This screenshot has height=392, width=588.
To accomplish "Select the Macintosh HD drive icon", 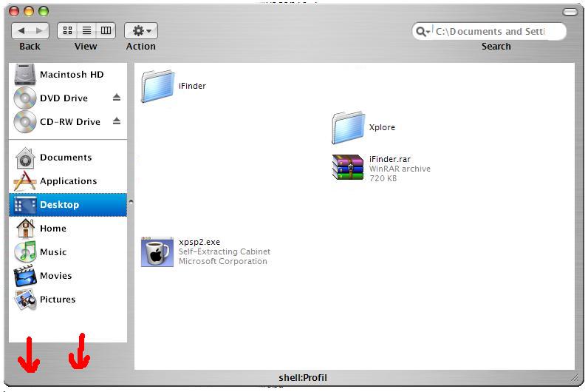I will (25, 75).
